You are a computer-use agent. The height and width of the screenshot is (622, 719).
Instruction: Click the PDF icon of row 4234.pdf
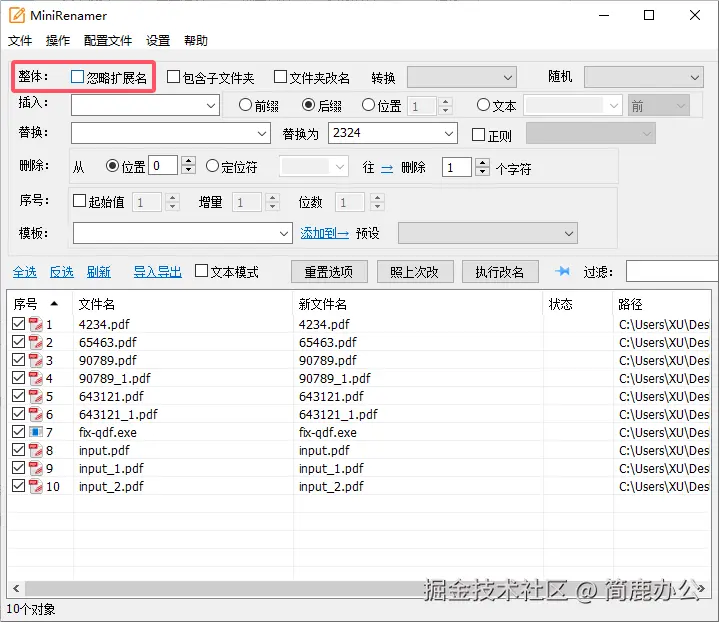pos(35,324)
